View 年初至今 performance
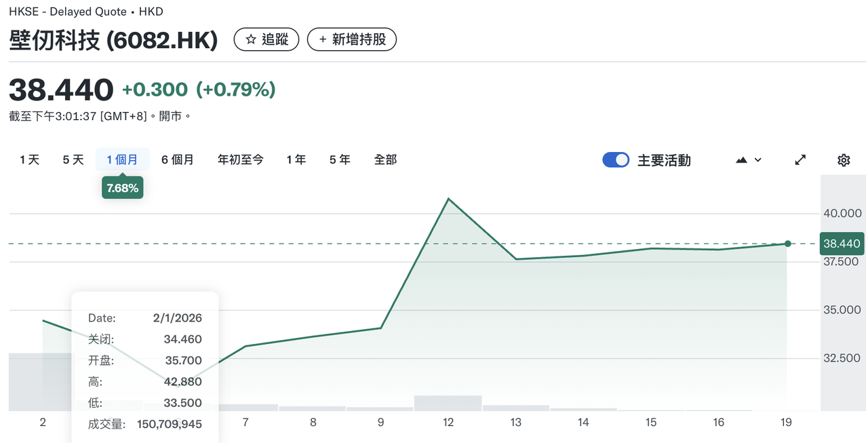Screen dimensions: 868x443 point(240,159)
